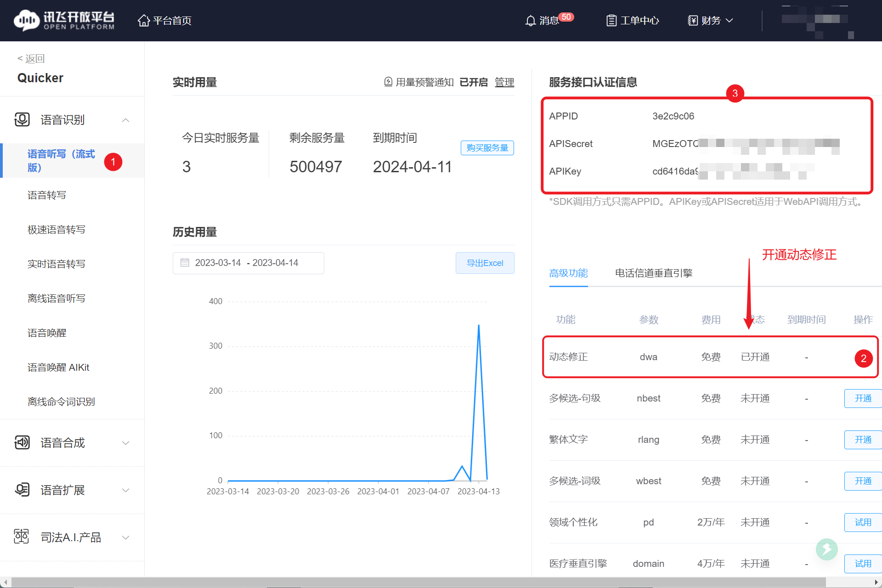Viewport: 882px width, 588px height.
Task: Go back via 返回 link
Action: pyautogui.click(x=31, y=58)
